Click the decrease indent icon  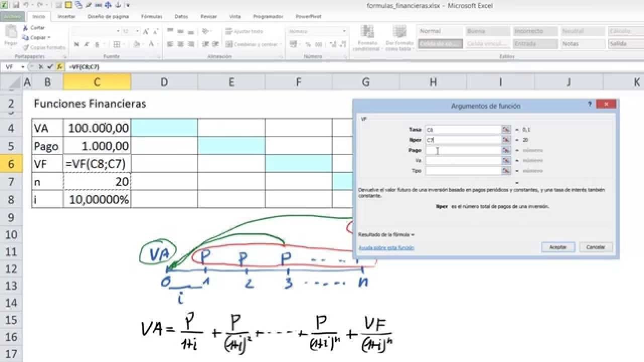[204, 44]
